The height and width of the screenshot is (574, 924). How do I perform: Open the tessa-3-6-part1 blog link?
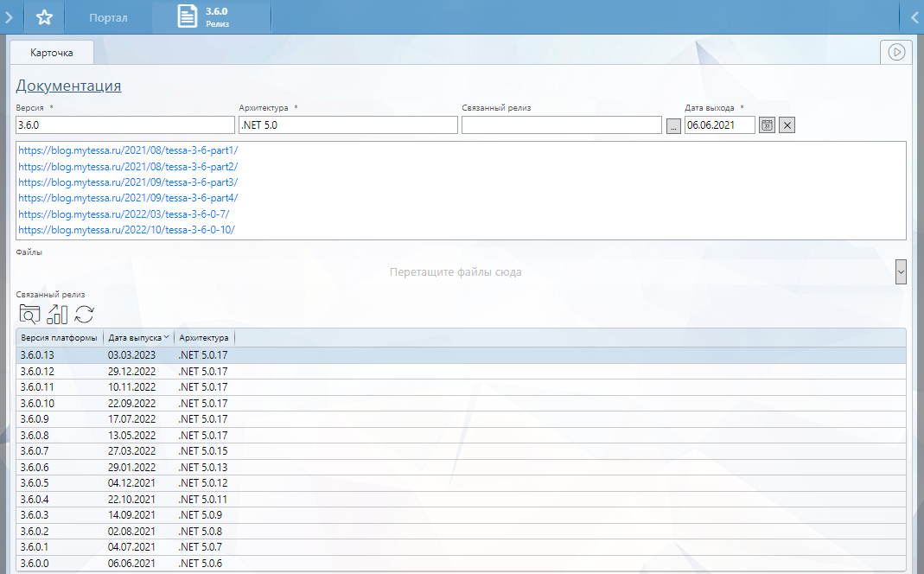pos(128,150)
